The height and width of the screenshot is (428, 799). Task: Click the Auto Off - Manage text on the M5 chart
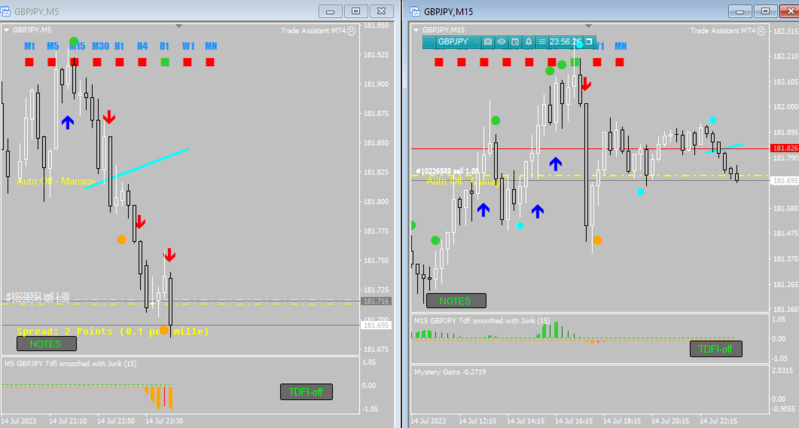click(56, 181)
